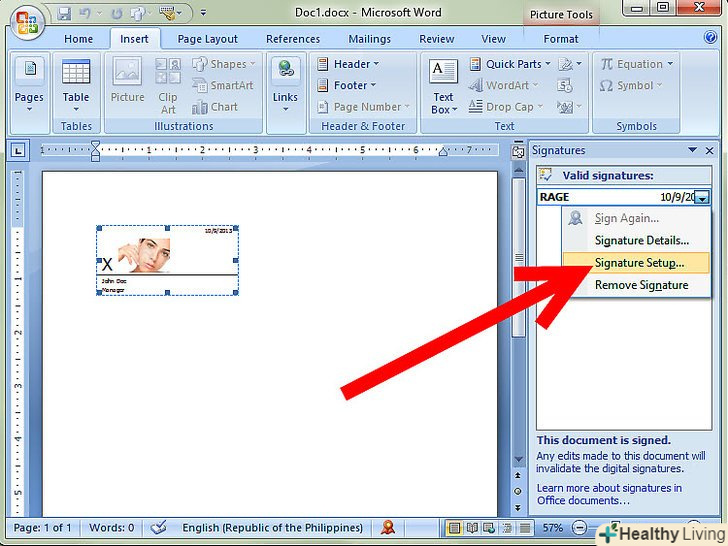Screen dimensions: 728x546
Task: Open the Page Layout tab
Action: tap(208, 39)
